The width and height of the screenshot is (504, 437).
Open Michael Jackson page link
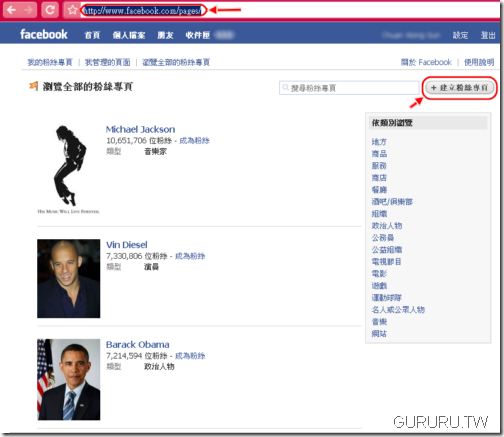coord(140,129)
